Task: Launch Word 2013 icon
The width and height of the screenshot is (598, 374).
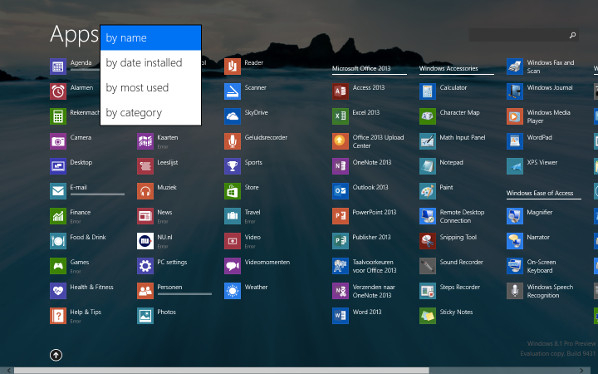Action: [x=340, y=316]
